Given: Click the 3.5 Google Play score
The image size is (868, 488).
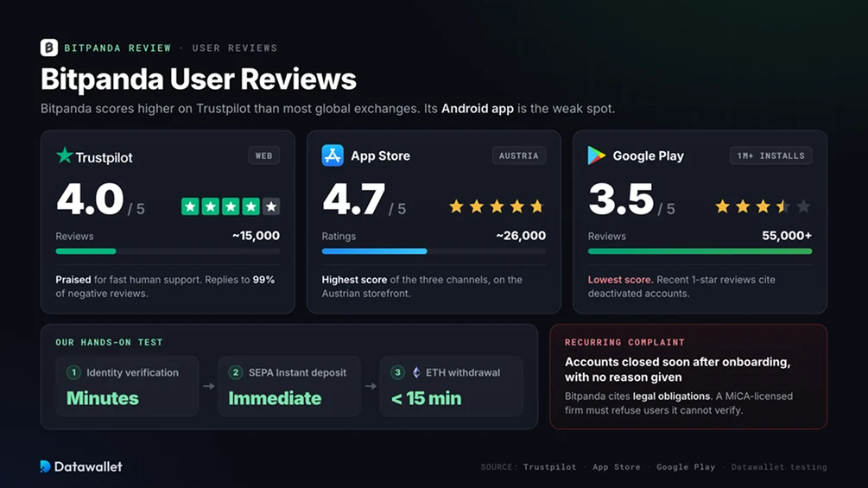Looking at the screenshot, I should 621,200.
